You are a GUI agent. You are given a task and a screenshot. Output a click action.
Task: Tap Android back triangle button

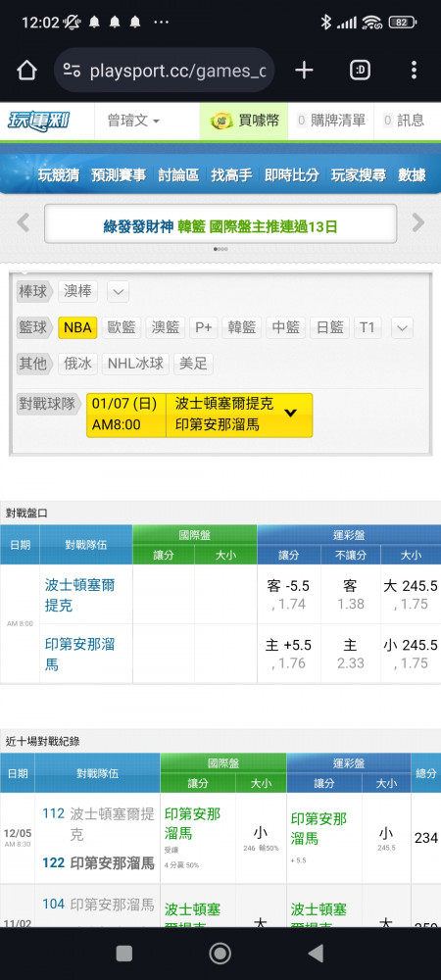(317, 954)
